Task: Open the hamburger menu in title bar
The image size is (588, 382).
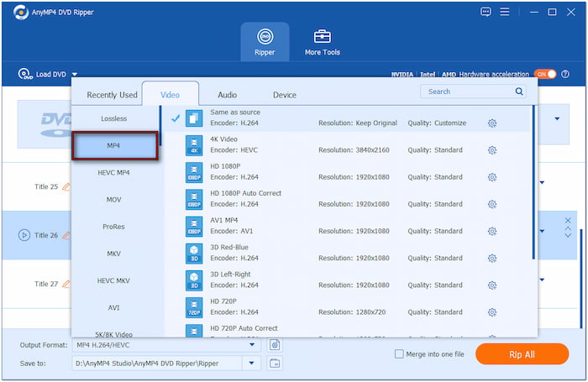Action: coord(504,12)
